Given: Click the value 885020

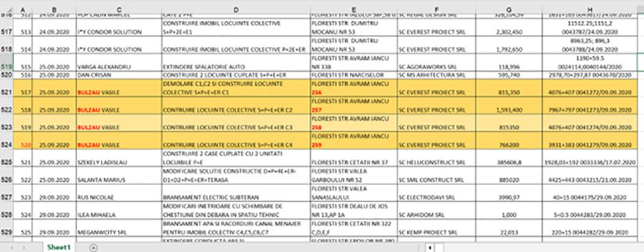Looking at the screenshot, I should [509, 180].
